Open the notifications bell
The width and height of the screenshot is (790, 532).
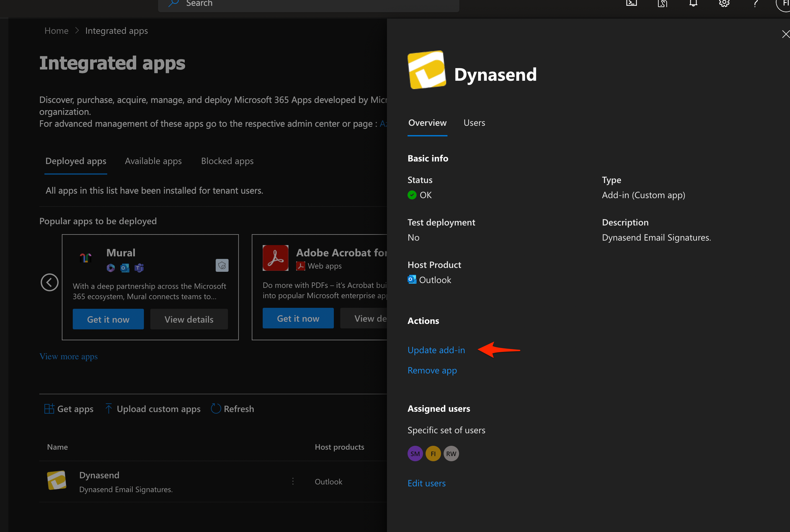click(693, 4)
